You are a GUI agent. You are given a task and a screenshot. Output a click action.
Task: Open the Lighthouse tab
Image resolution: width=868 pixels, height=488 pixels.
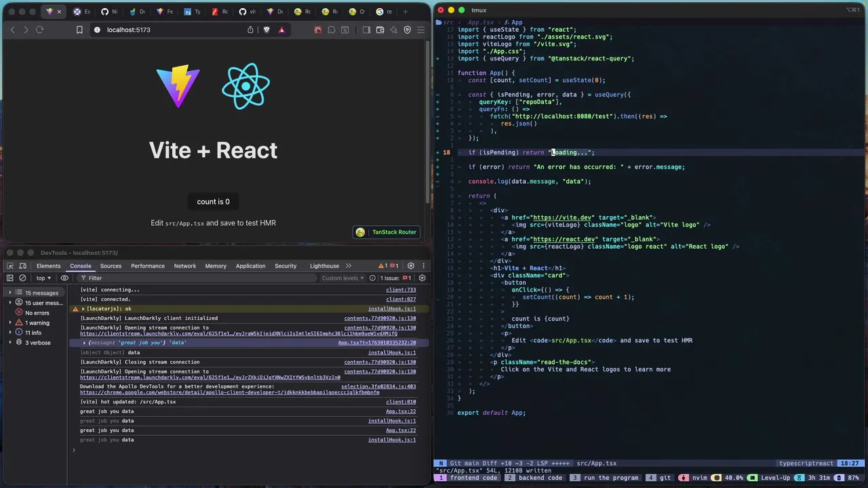324,266
